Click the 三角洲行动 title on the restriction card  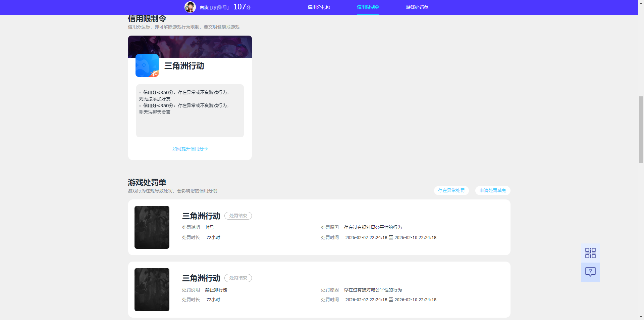click(184, 66)
